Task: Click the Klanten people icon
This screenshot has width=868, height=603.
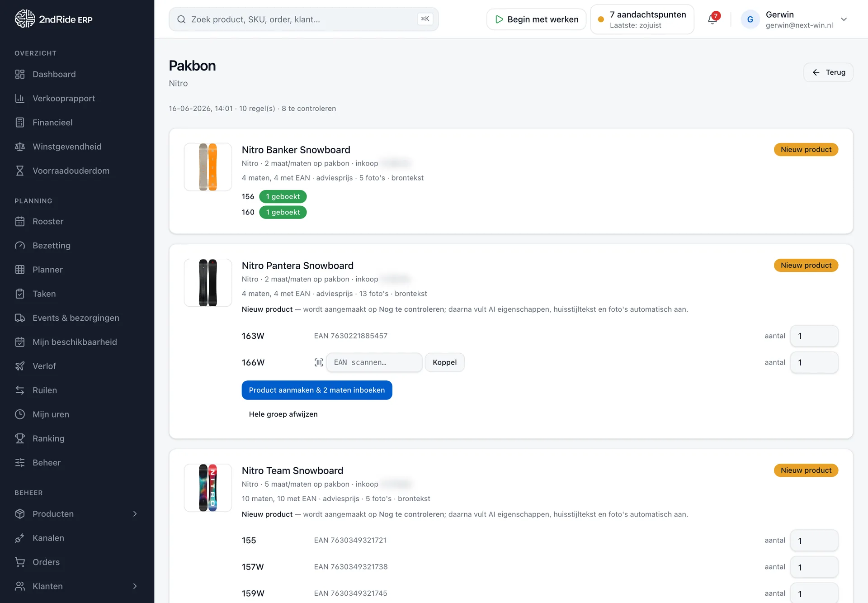Action: click(20, 586)
